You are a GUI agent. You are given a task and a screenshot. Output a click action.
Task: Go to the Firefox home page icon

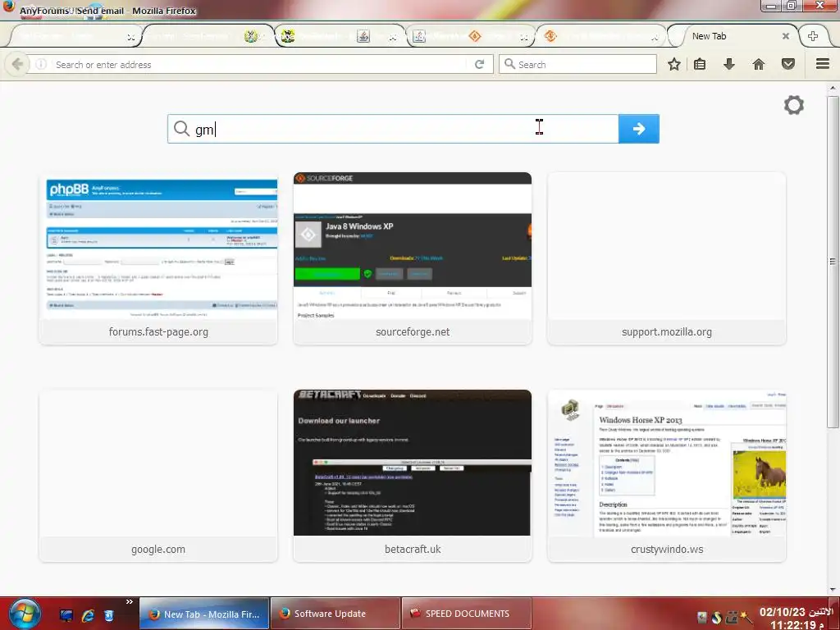coord(759,64)
